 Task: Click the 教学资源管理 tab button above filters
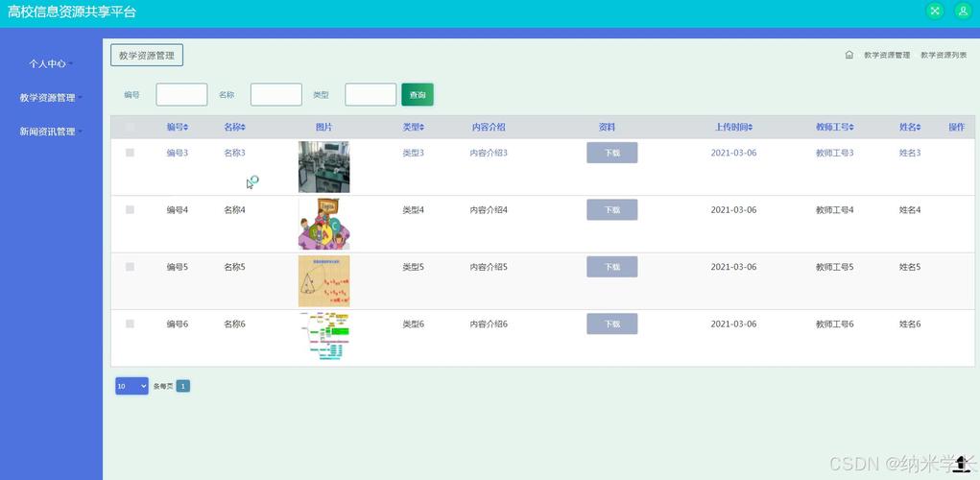pos(147,55)
